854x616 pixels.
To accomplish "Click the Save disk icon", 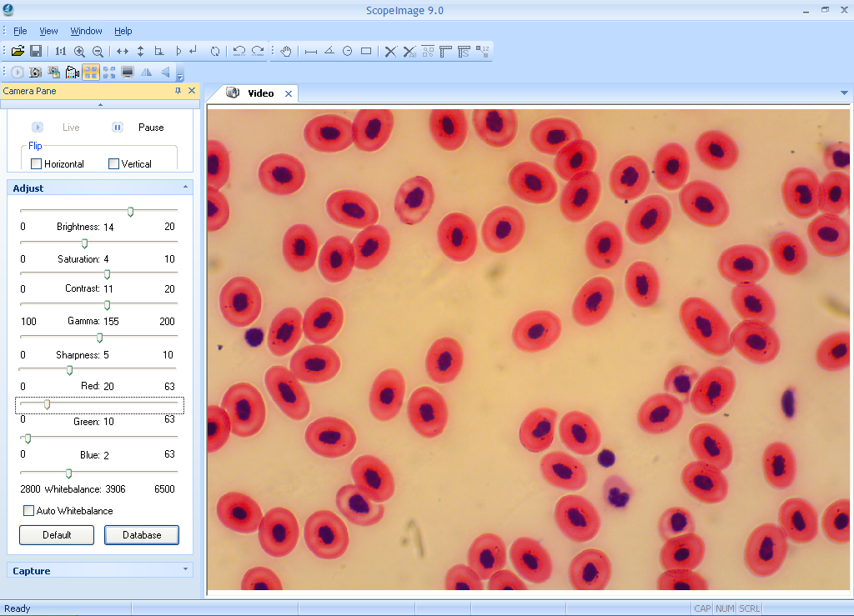I will pyautogui.click(x=36, y=51).
